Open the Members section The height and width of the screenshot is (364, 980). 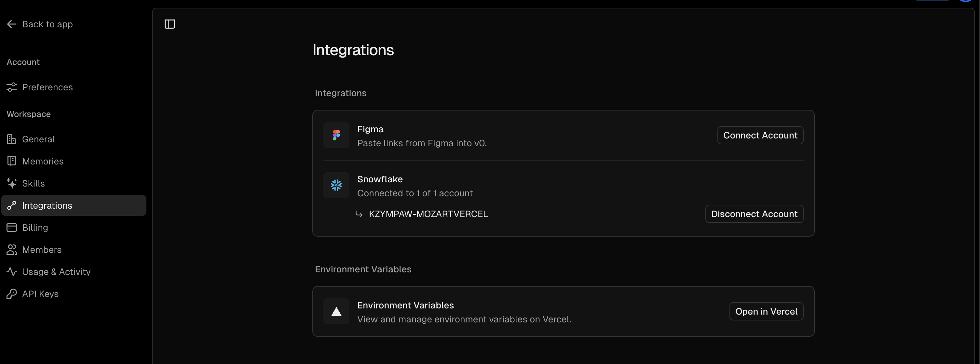[74, 250]
